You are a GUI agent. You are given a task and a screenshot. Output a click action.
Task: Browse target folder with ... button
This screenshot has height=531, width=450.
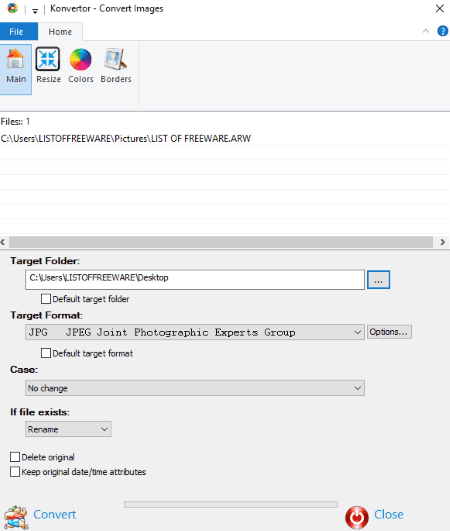pyautogui.click(x=378, y=280)
